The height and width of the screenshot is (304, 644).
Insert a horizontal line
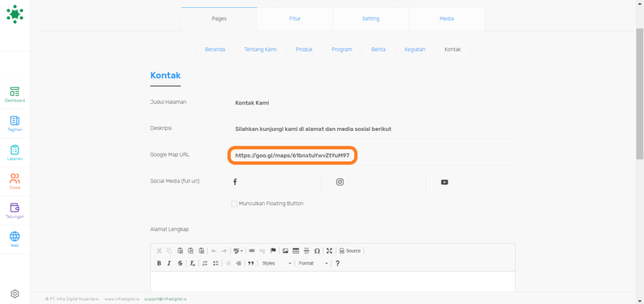pyautogui.click(x=307, y=251)
